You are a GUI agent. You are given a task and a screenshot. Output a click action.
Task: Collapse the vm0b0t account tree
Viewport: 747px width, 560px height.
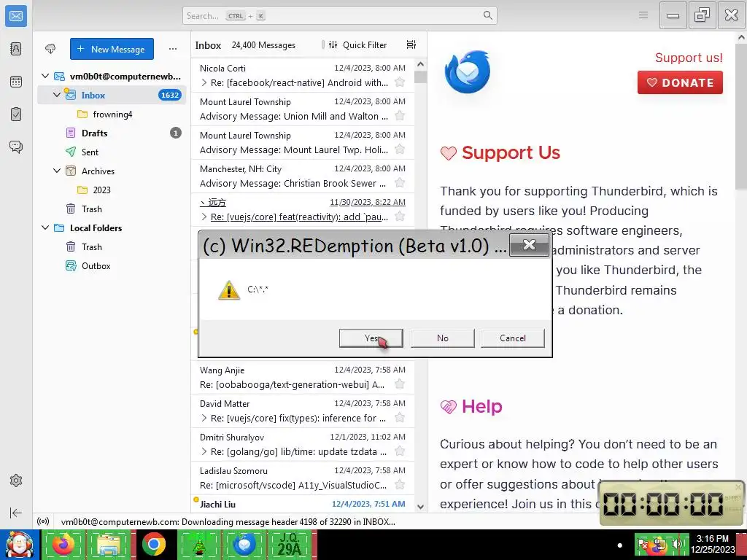pos(45,76)
